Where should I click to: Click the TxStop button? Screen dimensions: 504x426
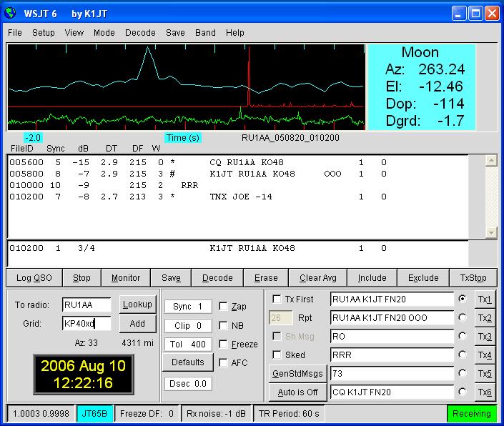click(473, 278)
